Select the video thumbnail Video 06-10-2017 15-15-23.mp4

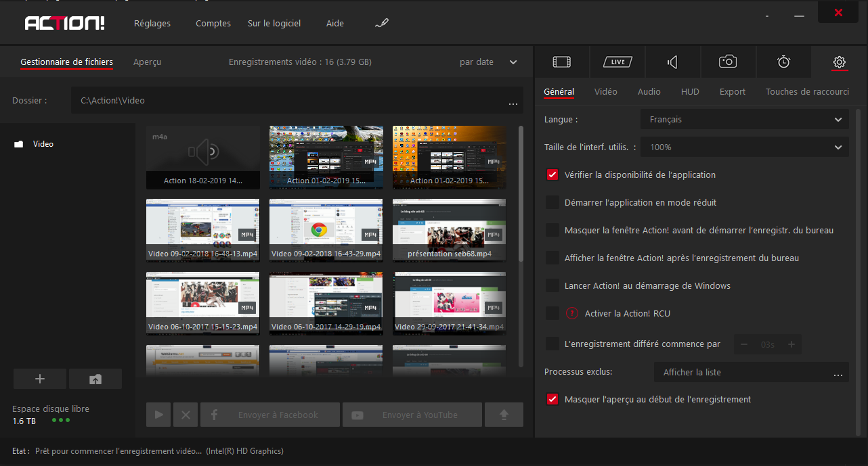click(x=203, y=303)
